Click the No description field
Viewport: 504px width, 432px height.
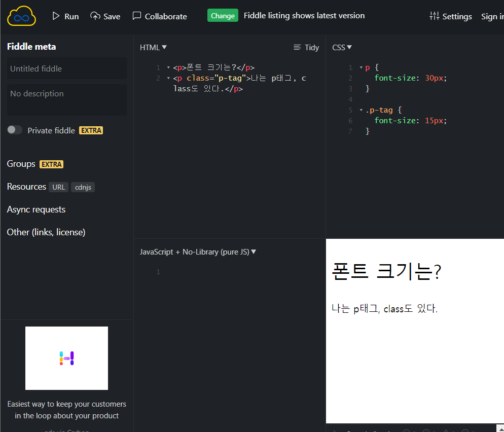pyautogui.click(x=67, y=100)
